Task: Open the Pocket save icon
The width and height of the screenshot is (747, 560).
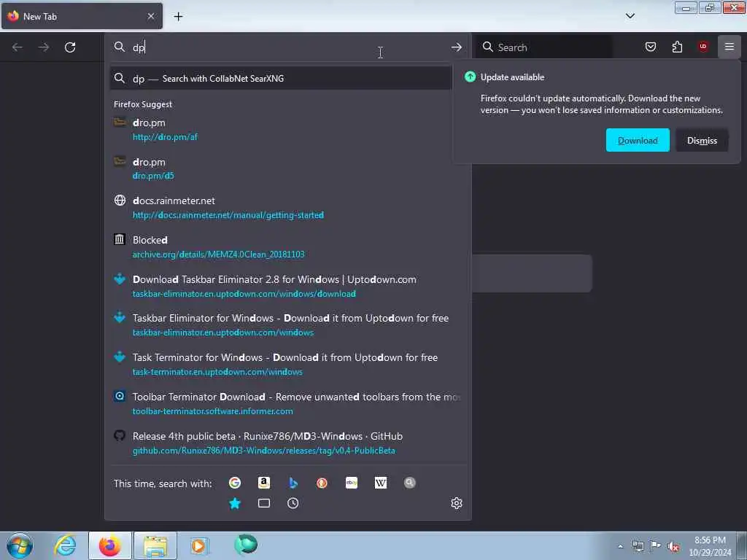Action: 650,47
